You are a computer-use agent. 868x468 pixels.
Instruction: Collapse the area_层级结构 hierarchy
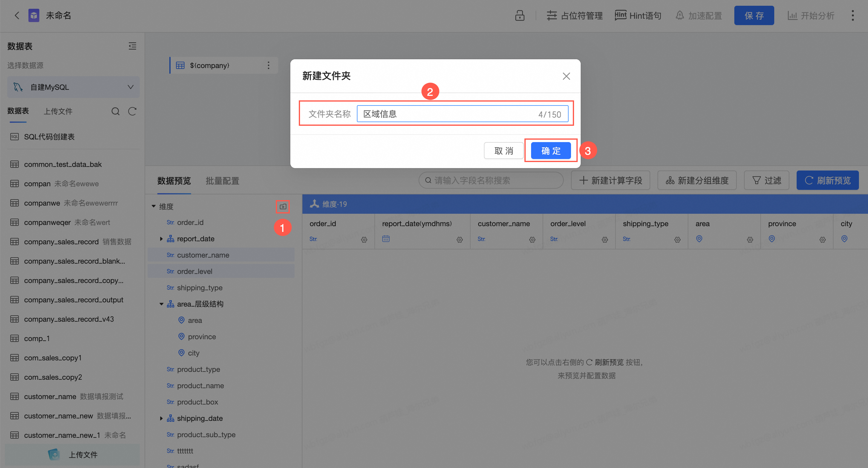tap(162, 304)
